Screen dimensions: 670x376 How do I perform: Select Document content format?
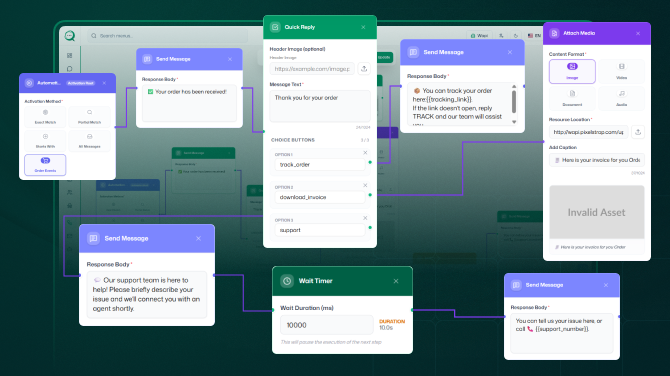[x=572, y=98]
